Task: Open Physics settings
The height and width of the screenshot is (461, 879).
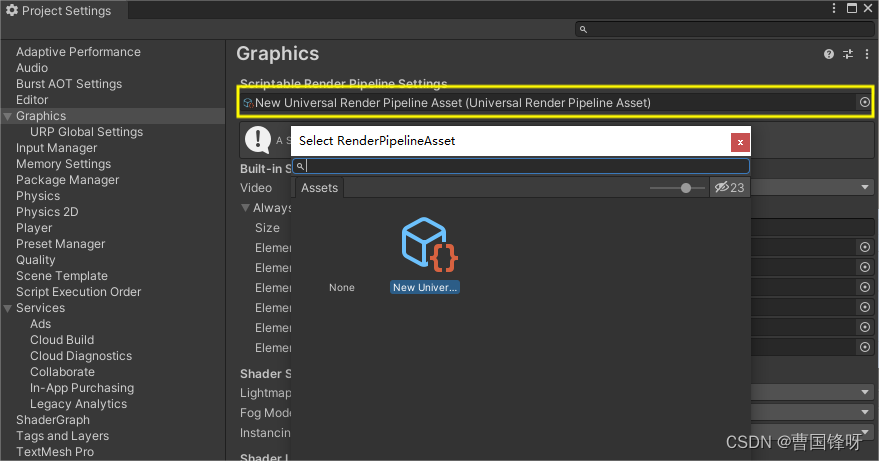Action: tap(38, 196)
